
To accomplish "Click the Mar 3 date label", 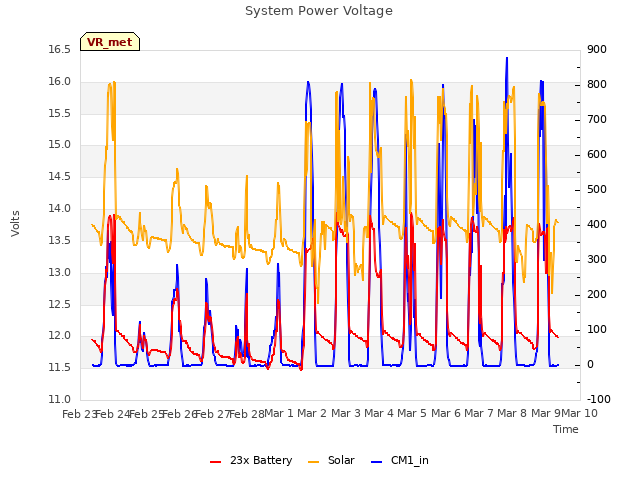I will 346,413.
